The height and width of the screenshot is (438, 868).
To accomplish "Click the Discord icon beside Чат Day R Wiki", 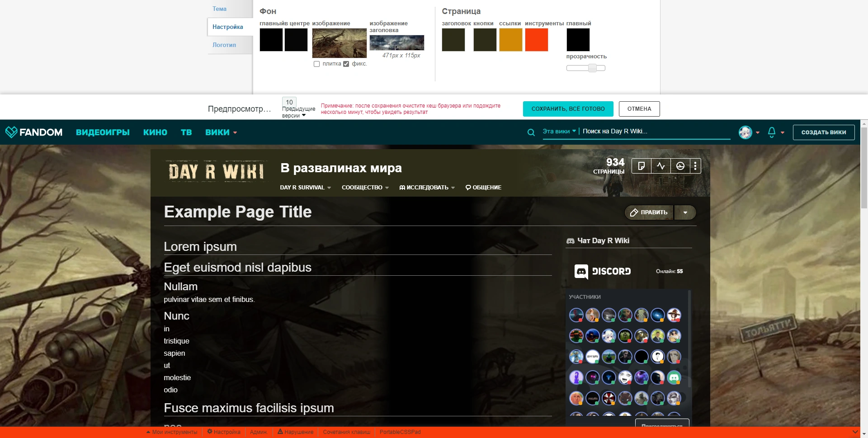I will click(x=571, y=241).
